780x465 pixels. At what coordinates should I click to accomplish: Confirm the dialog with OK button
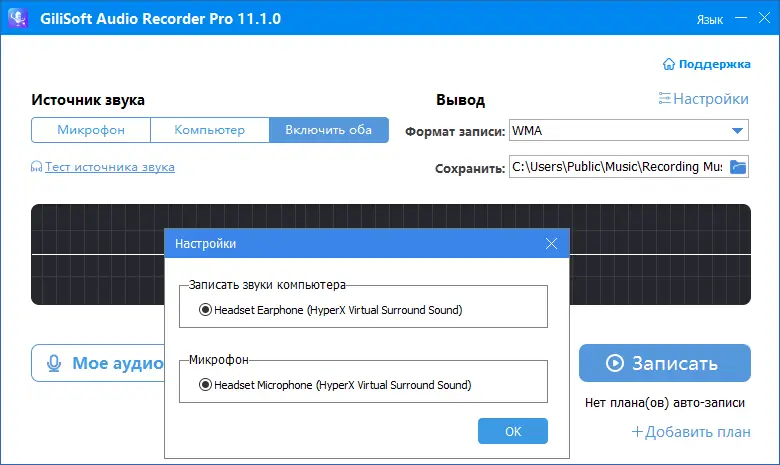(513, 431)
